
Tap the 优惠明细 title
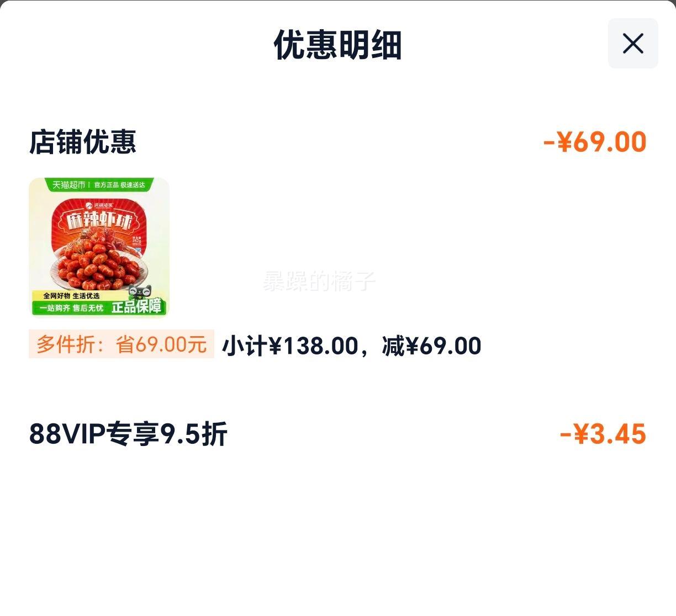coord(337,45)
